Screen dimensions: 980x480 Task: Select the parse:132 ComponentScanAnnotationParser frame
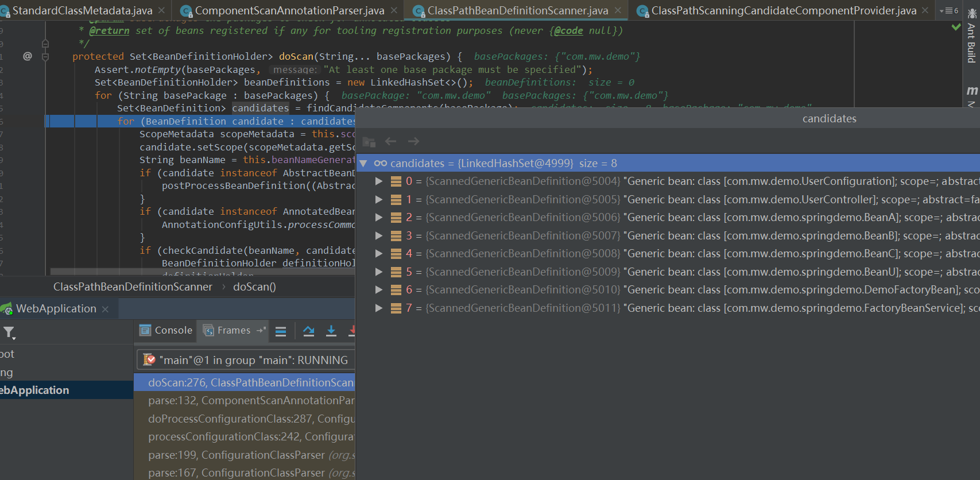pos(245,400)
